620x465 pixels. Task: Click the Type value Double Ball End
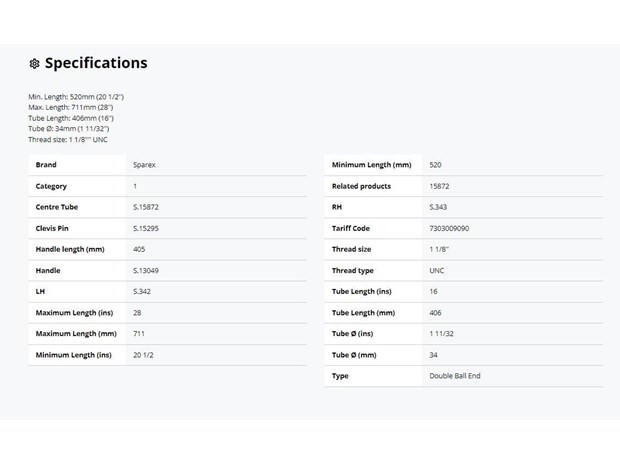455,376
